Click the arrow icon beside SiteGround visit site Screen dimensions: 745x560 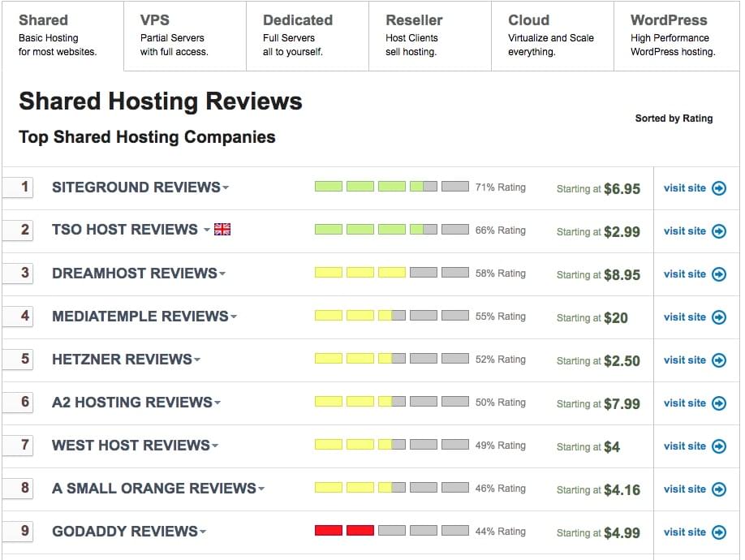pos(718,188)
